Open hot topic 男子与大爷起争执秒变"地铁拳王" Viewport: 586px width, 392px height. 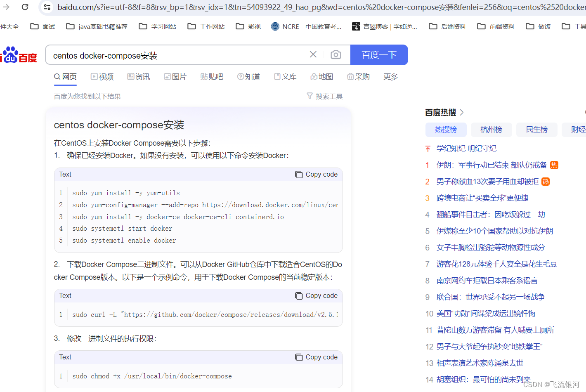(489, 347)
